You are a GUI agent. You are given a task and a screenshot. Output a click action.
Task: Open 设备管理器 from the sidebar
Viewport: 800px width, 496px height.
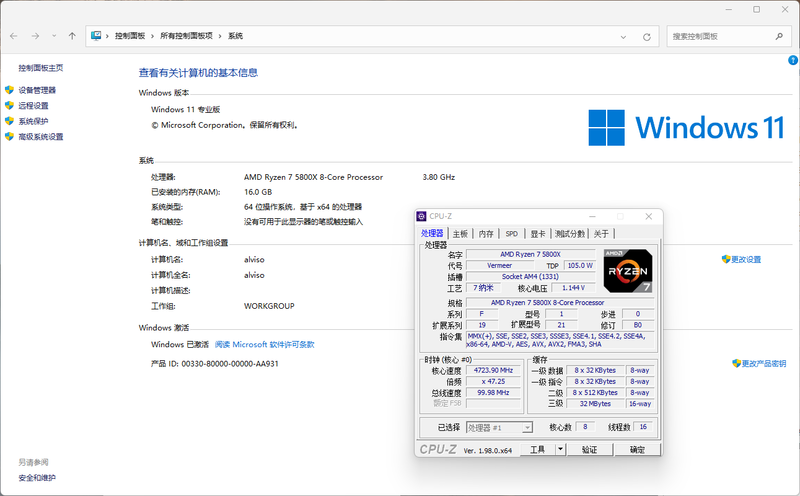tap(37, 90)
